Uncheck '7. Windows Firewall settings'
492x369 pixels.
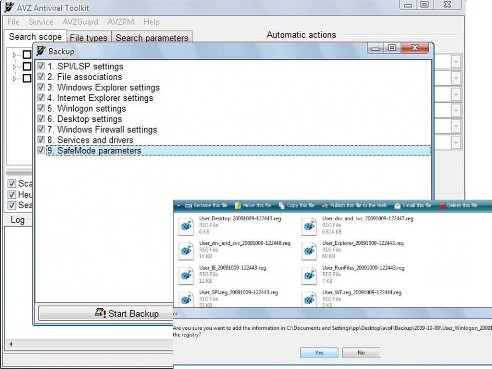[41, 129]
